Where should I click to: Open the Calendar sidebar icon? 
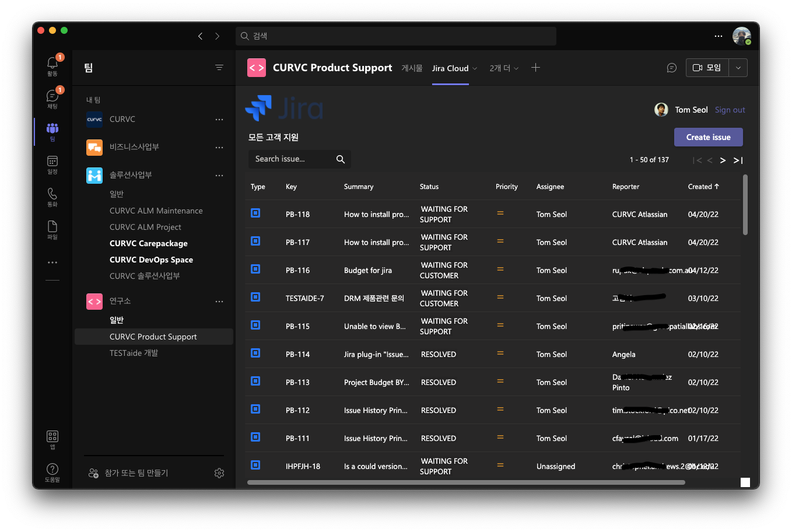click(x=52, y=162)
